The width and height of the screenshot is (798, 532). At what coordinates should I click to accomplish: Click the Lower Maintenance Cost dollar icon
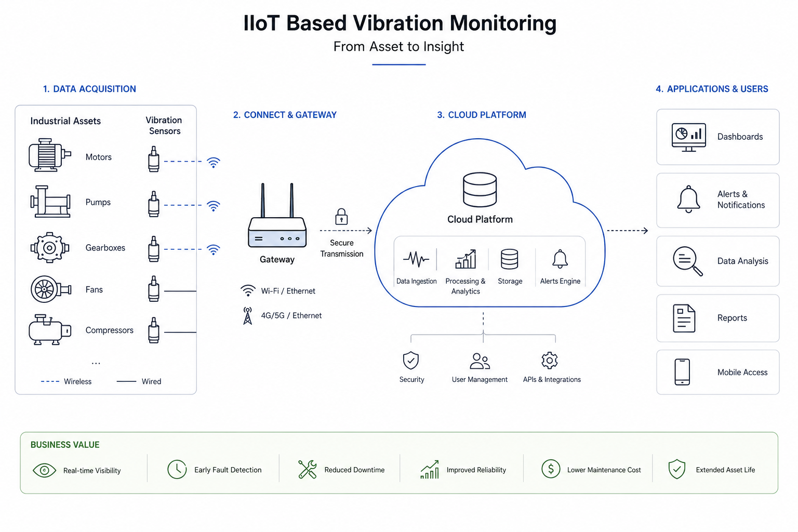click(551, 469)
